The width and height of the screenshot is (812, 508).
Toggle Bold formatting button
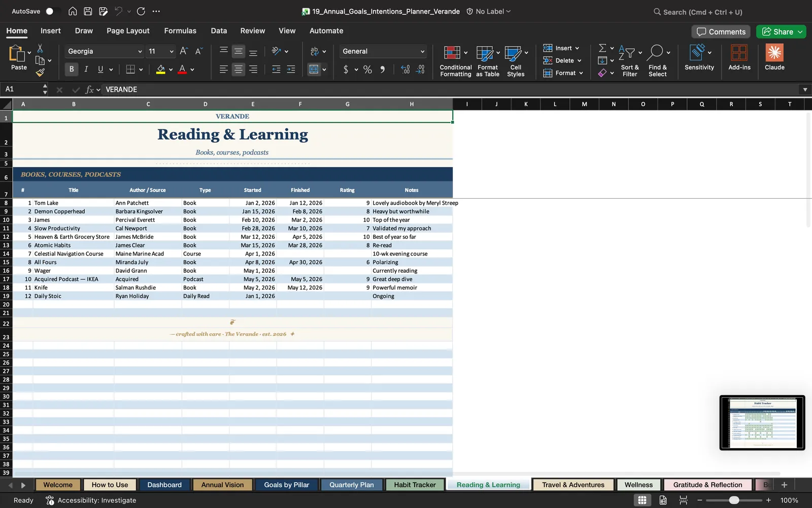[72, 69]
